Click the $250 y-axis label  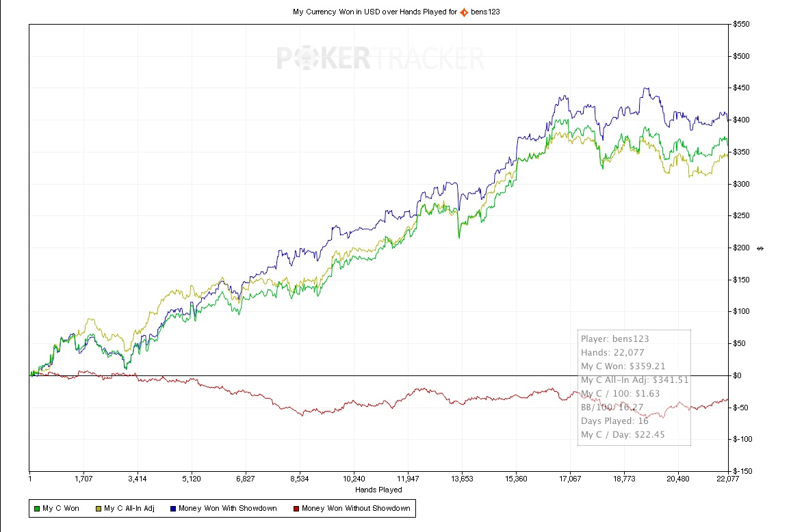[x=741, y=216]
